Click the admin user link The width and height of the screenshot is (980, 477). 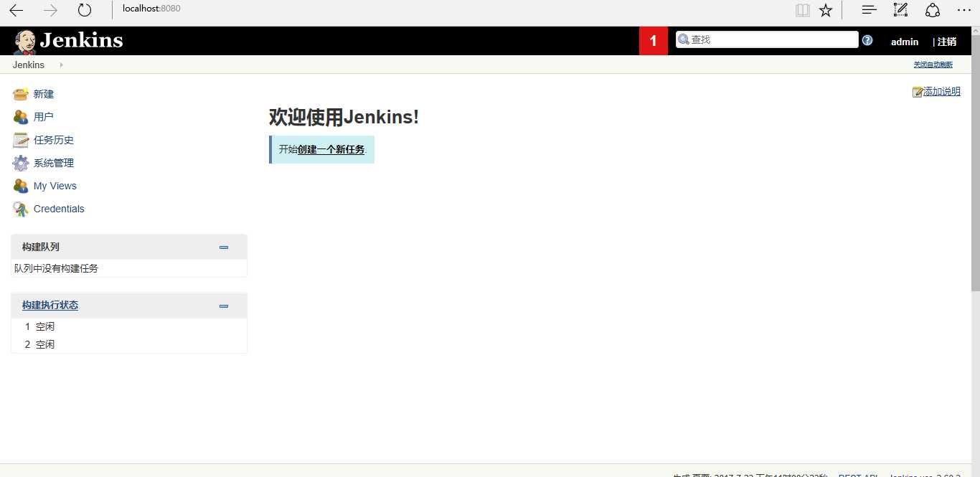(x=905, y=42)
